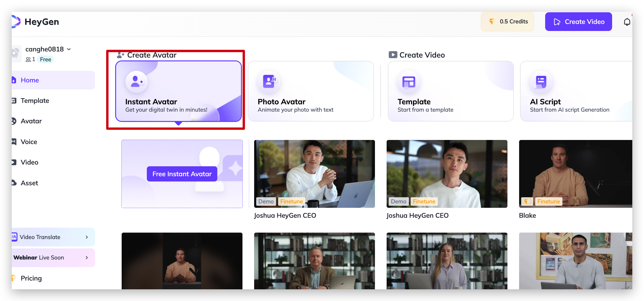Select the Instant Avatar card
The image size is (644, 301).
coord(178,91)
